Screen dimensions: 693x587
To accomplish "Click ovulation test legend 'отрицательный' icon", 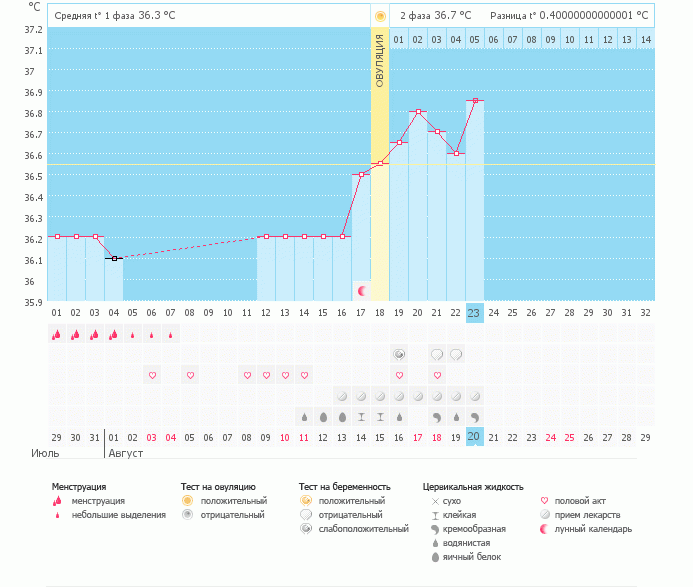I will 188,515.
